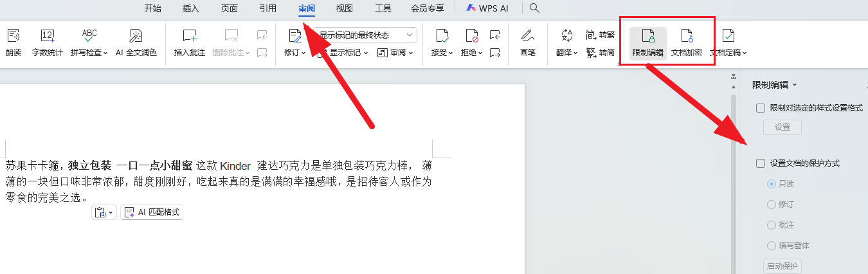Screen dimensions: 868x274
Task: Open 显示标记的最终状态 combo box
Action: (x=366, y=35)
